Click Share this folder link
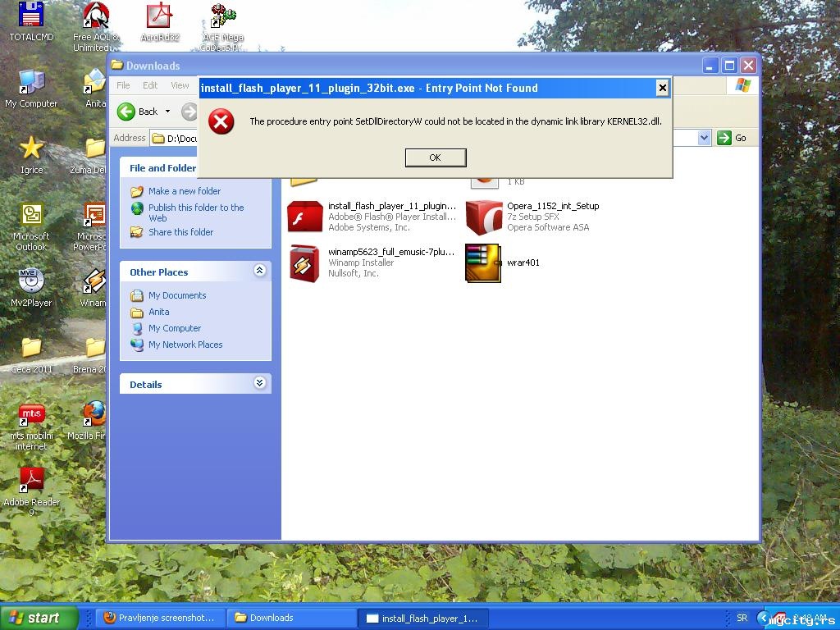This screenshot has height=630, width=840. click(x=180, y=232)
